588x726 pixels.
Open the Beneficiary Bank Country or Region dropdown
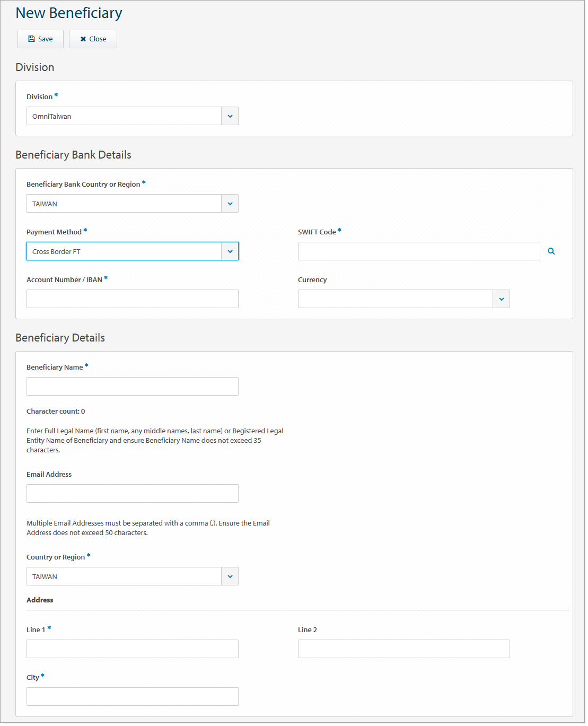pos(230,204)
